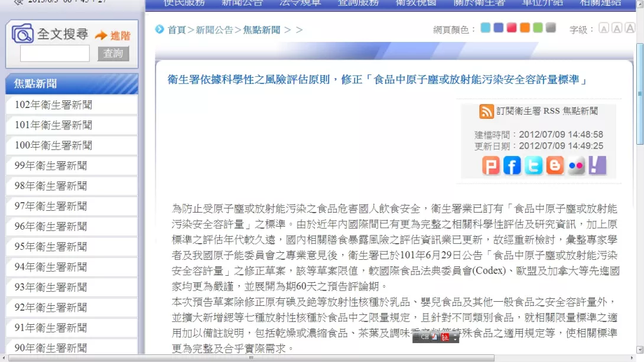Set font size to medium A

(x=617, y=28)
